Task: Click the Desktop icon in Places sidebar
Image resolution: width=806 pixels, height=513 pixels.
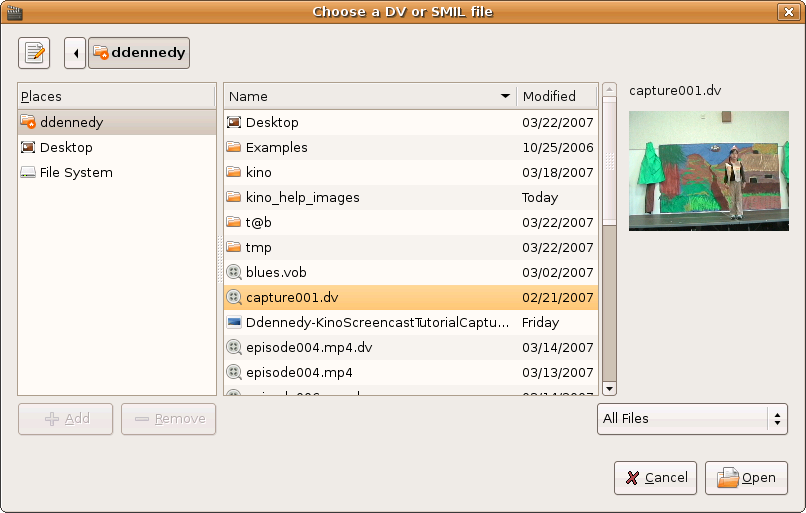Action: coord(28,147)
